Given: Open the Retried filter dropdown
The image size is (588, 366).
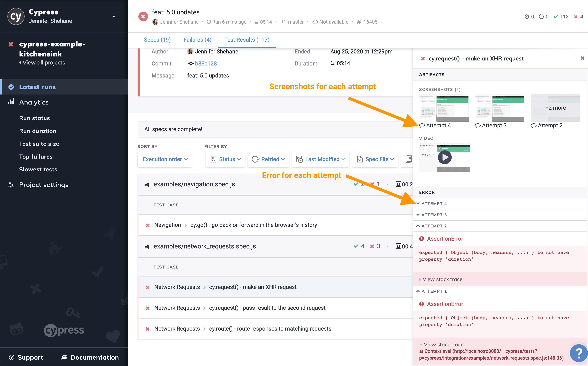Looking at the screenshot, I should 268,159.
